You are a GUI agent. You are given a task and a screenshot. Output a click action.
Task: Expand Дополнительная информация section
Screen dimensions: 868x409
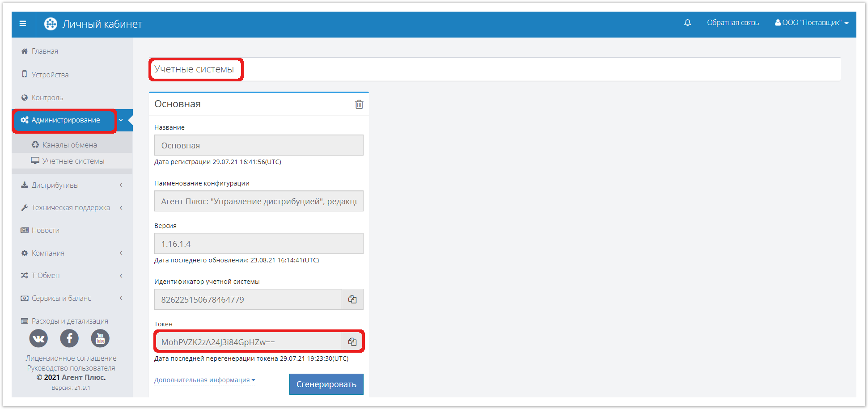tap(204, 380)
